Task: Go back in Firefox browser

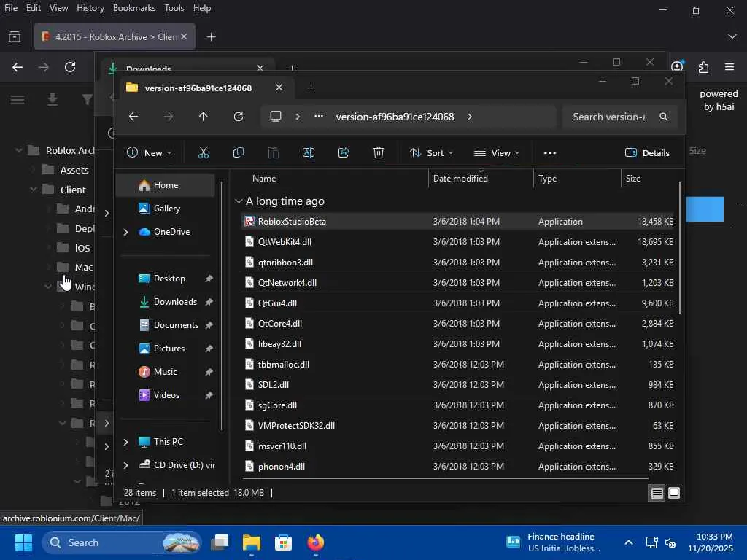Action: (x=18, y=67)
